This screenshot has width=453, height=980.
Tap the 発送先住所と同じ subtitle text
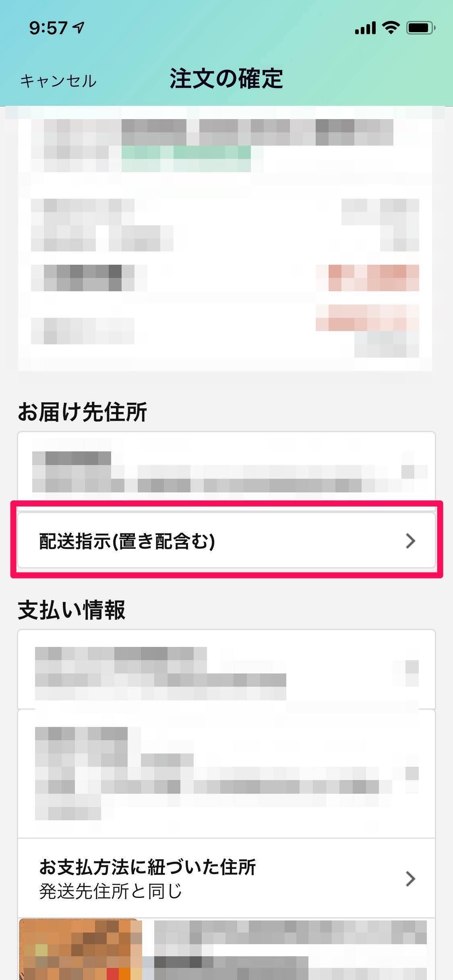[111, 891]
